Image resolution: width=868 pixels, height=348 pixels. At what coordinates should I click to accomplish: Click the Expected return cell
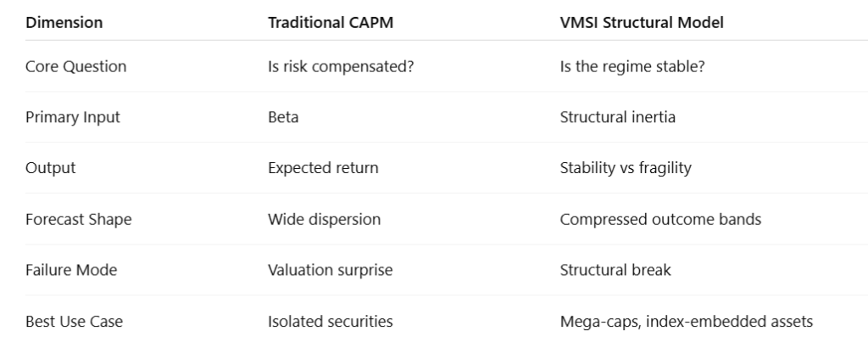[x=323, y=168]
